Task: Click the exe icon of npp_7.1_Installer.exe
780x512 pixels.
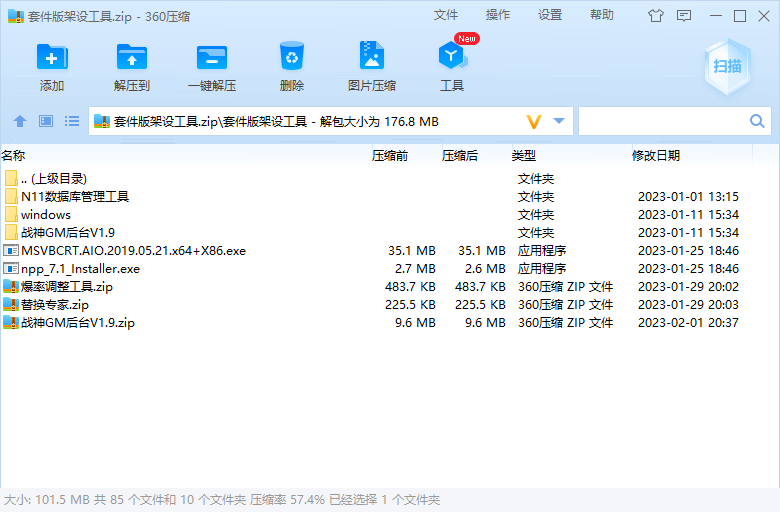Action: pos(11,268)
